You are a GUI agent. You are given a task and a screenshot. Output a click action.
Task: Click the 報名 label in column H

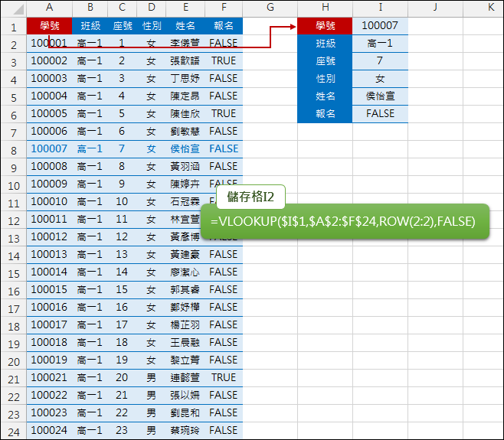point(325,114)
